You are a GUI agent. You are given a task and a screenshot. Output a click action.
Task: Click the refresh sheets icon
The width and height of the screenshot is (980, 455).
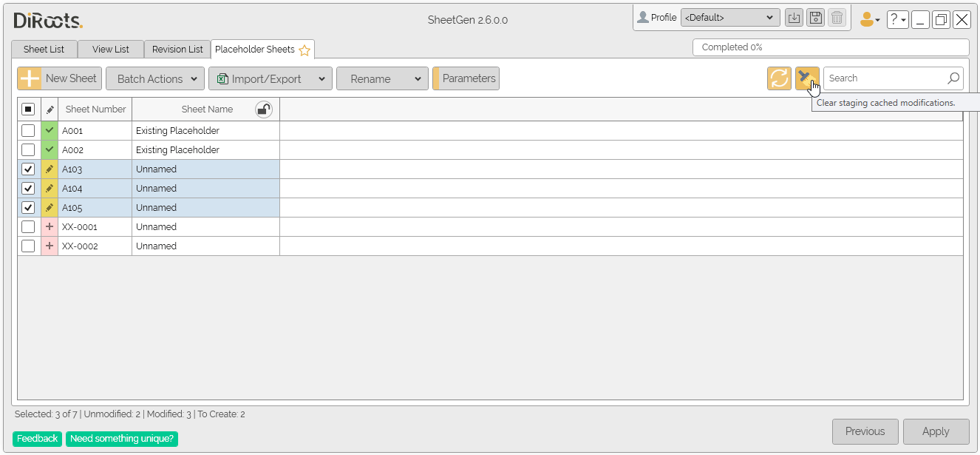tap(779, 78)
